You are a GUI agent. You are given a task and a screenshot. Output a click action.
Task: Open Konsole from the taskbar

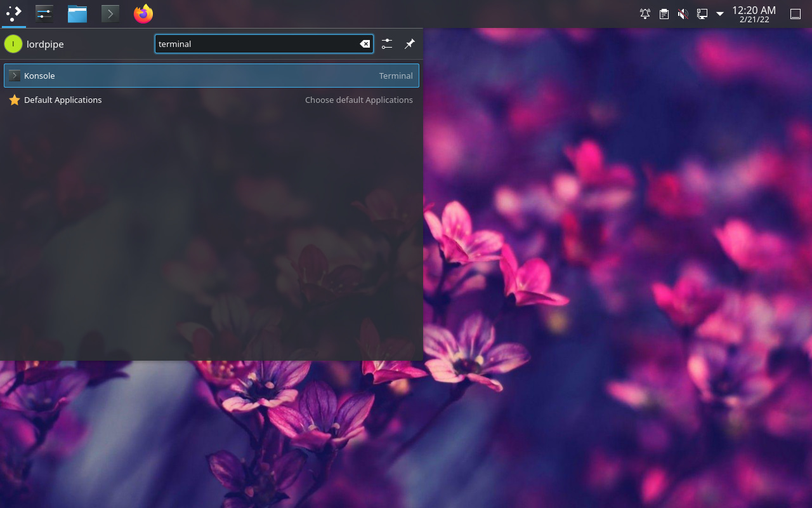pyautogui.click(x=110, y=13)
